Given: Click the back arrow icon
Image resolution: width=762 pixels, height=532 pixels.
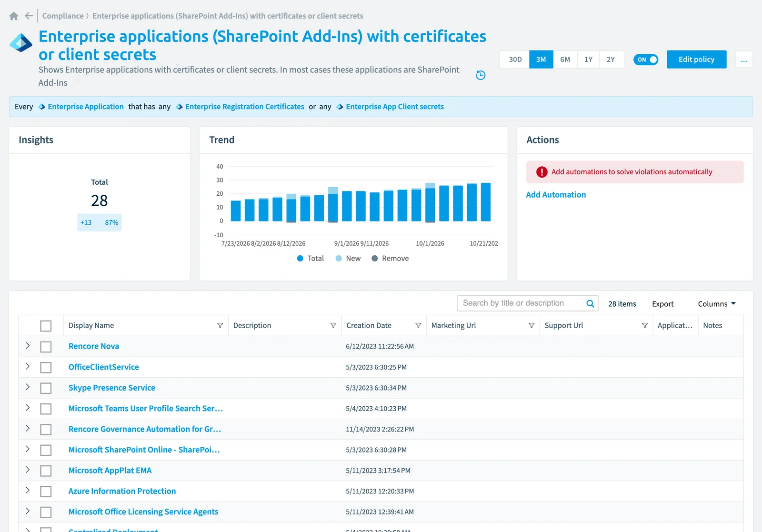Looking at the screenshot, I should (x=29, y=16).
